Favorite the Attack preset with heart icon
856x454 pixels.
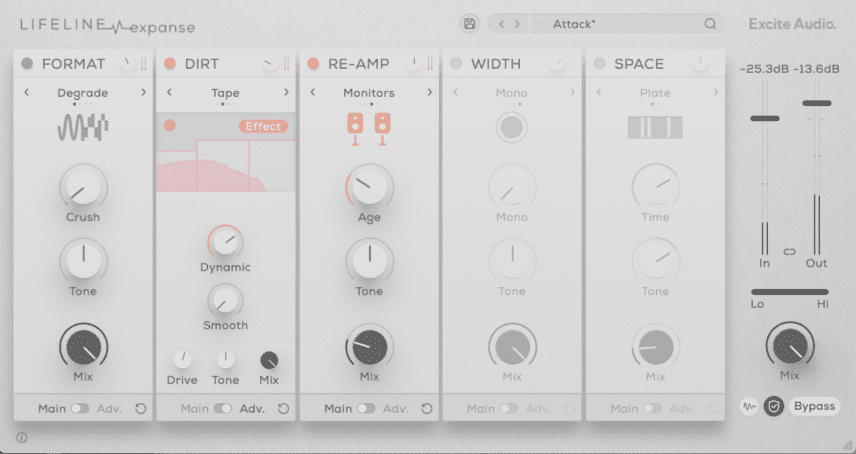pos(540,25)
